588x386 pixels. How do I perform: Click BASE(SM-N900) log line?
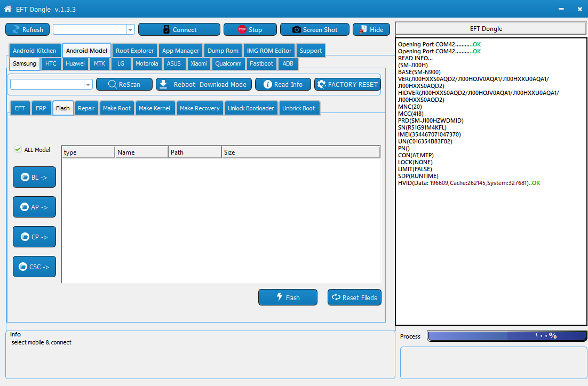tap(419, 72)
